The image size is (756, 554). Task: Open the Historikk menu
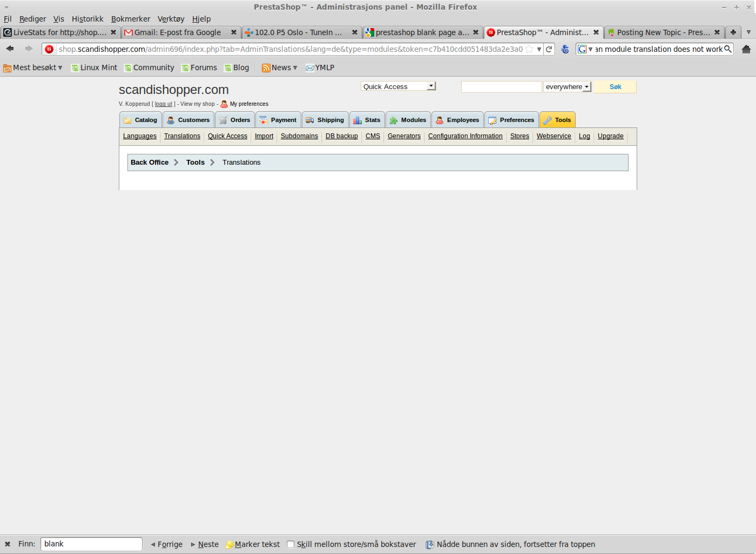[x=87, y=19]
